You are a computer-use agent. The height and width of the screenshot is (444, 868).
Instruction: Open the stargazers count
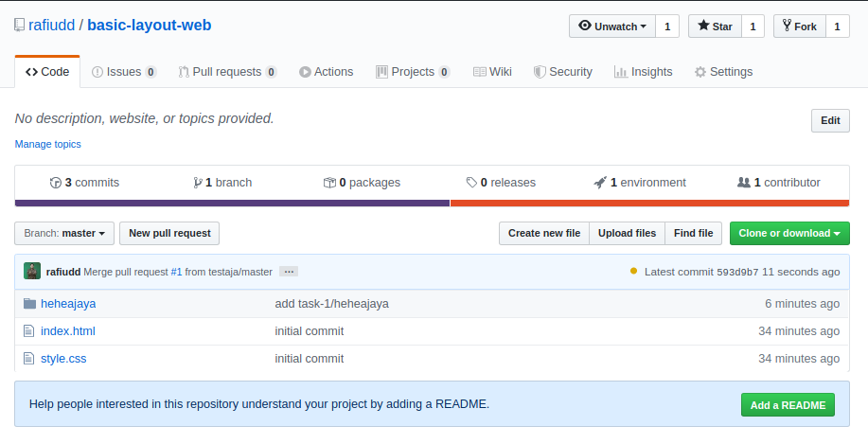[x=753, y=26]
